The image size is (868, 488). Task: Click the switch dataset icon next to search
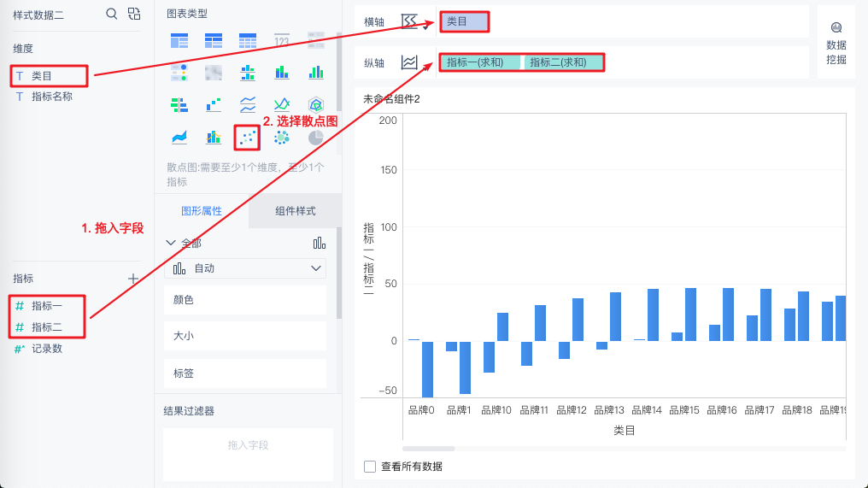(134, 14)
